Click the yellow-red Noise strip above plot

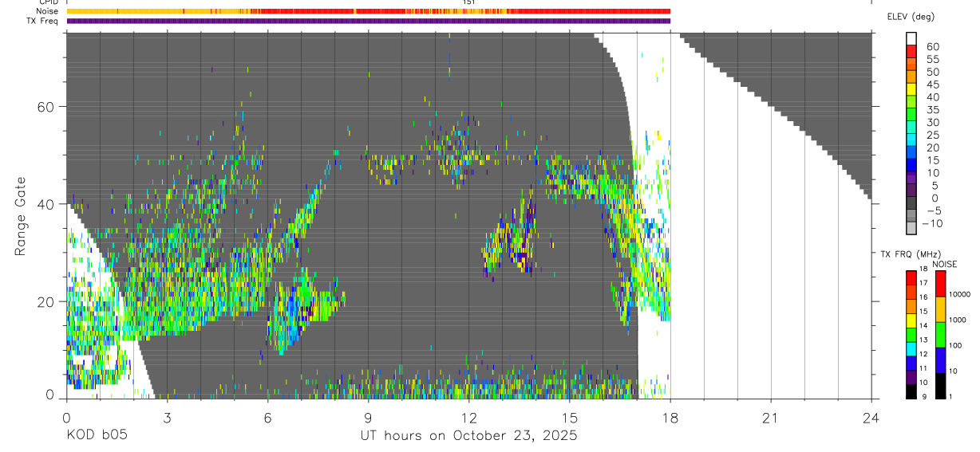368,11
